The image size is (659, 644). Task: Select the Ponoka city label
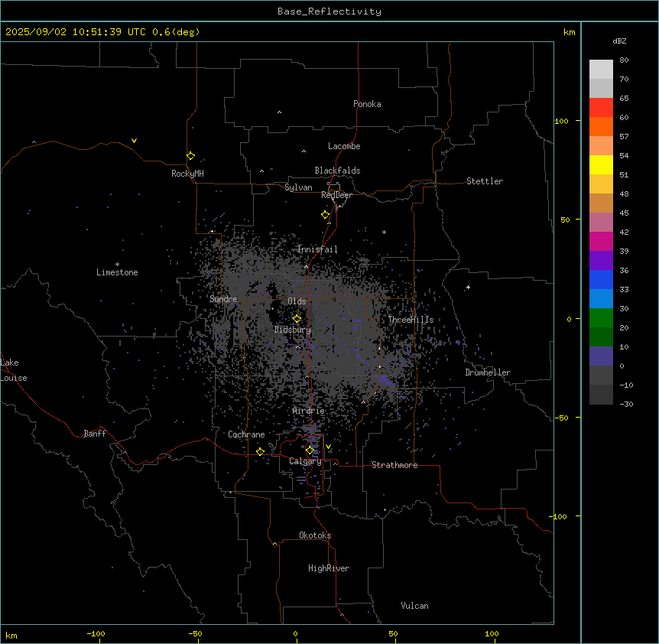pyautogui.click(x=367, y=104)
